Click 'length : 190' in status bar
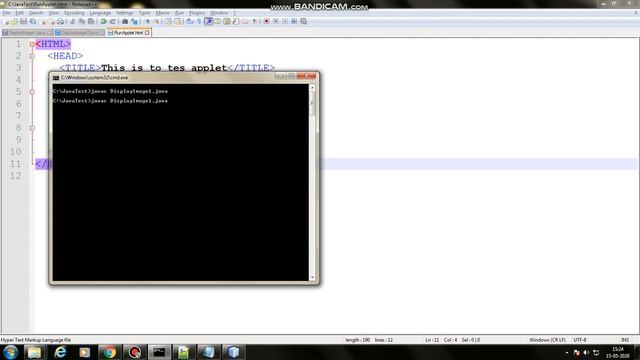This screenshot has height=360, width=640. point(358,340)
